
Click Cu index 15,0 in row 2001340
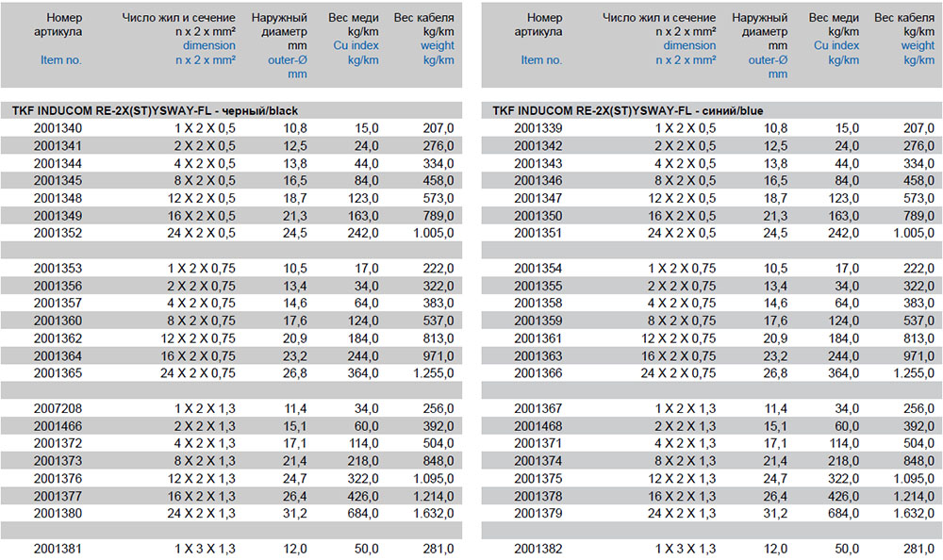click(367, 128)
